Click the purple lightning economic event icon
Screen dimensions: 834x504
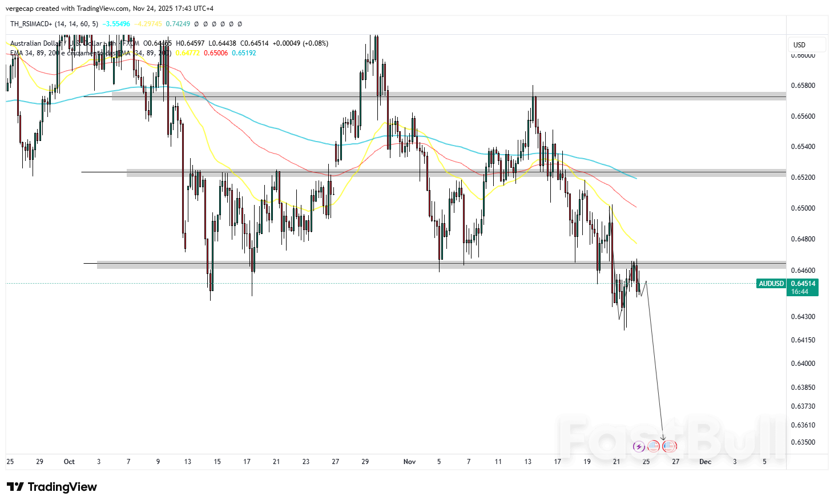pyautogui.click(x=639, y=446)
